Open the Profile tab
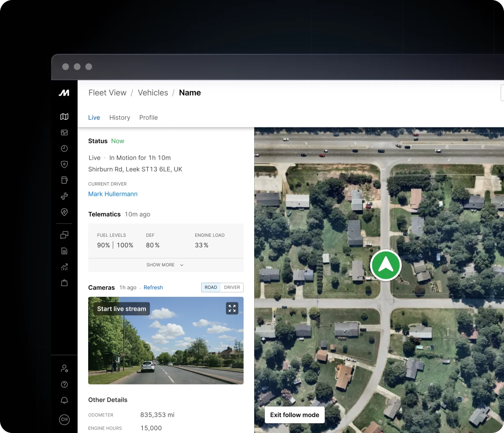Viewport: 504px width, 433px height. coord(148,117)
